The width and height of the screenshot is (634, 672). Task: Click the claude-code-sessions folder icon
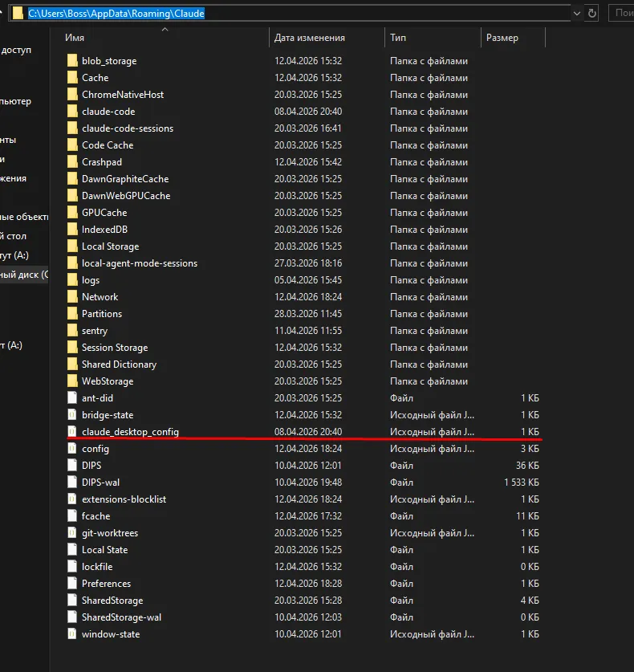[x=72, y=128]
